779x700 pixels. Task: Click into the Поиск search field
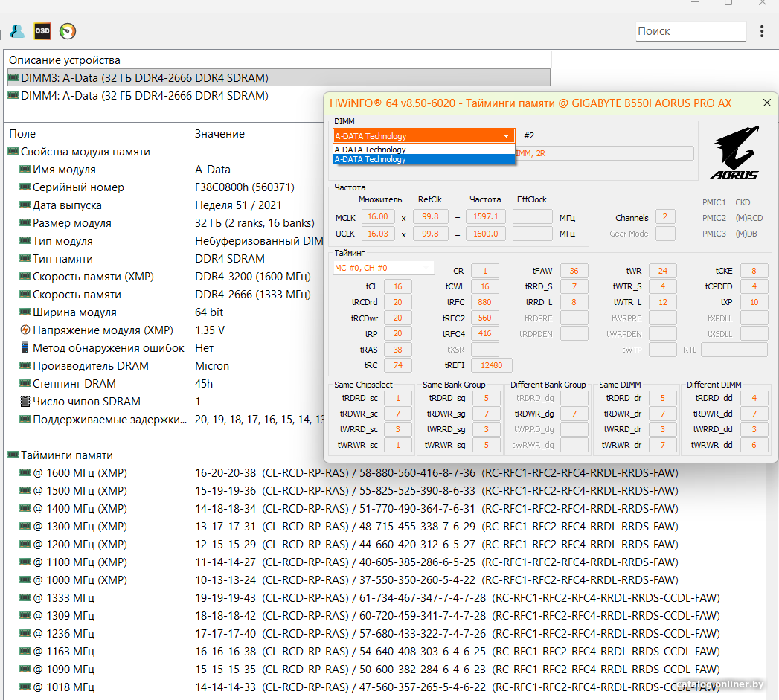[690, 31]
